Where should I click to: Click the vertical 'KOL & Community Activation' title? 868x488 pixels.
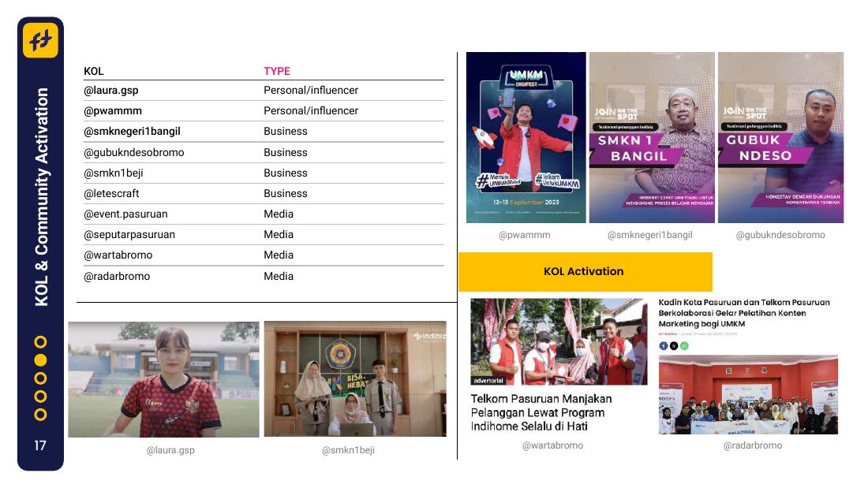point(42,196)
